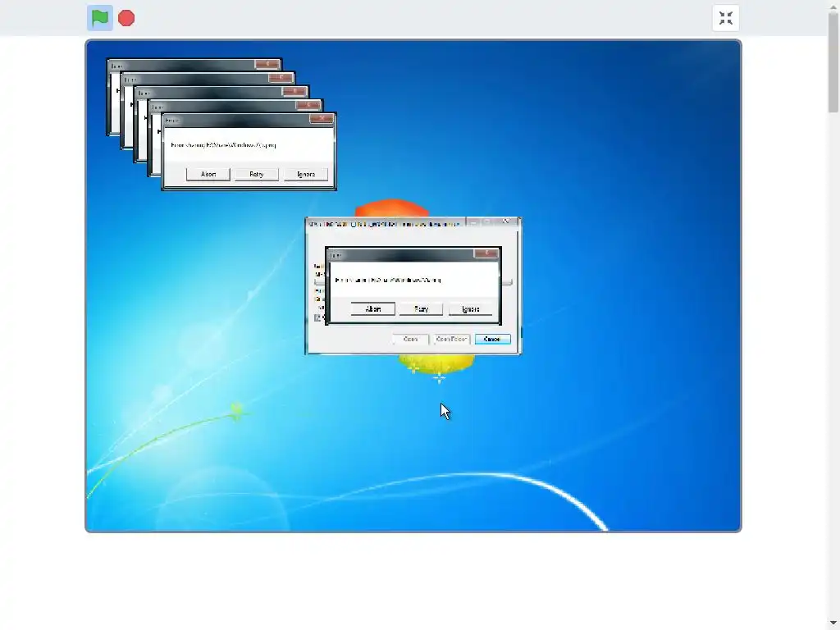Click the Open button in the download dialog
This screenshot has width=840, height=630.
click(410, 339)
